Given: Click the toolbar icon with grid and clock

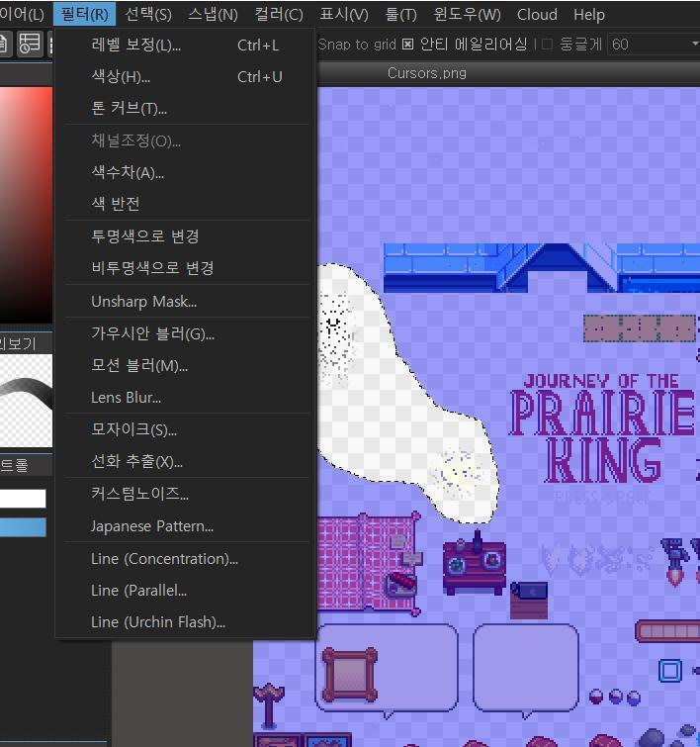Looking at the screenshot, I should (x=30, y=44).
